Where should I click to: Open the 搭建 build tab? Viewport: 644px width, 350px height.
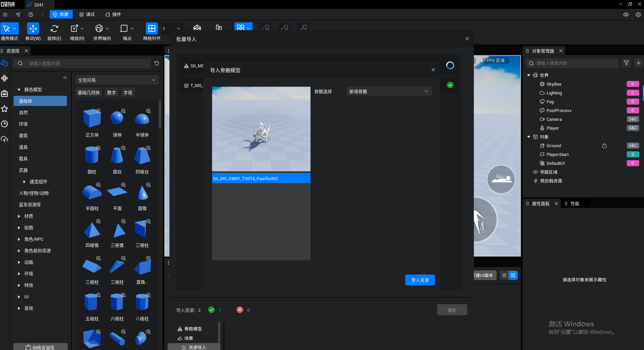(61, 15)
